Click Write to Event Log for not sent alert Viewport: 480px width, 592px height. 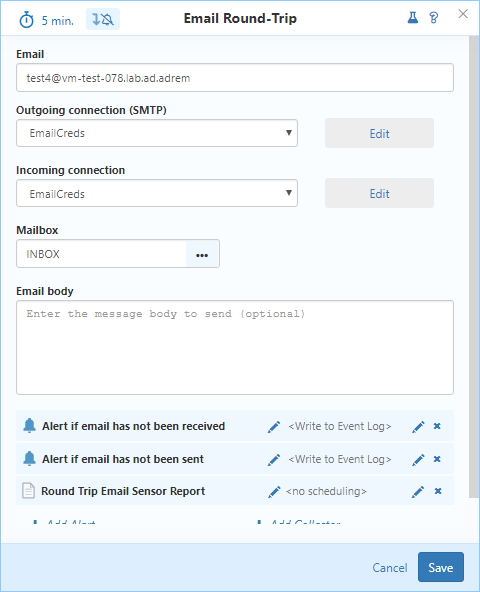[x=340, y=459]
